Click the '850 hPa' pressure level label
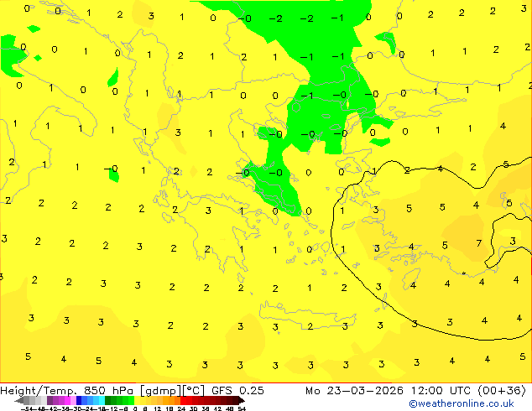Image resolution: width=532 pixels, height=411 pixels. pyautogui.click(x=108, y=391)
